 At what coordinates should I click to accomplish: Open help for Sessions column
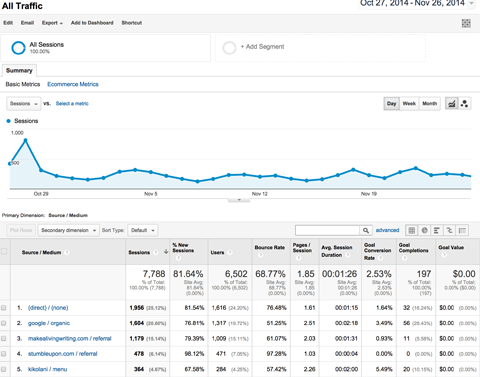click(x=156, y=252)
